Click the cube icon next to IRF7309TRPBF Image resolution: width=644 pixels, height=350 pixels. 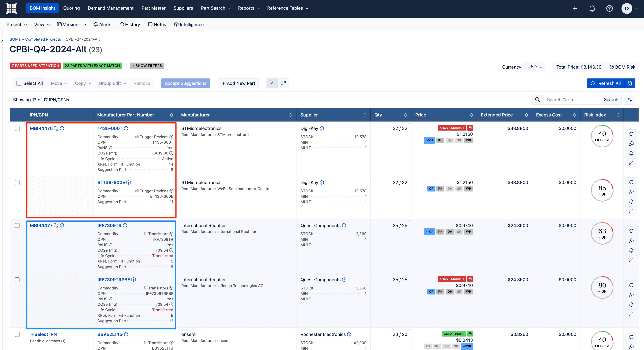(133, 279)
